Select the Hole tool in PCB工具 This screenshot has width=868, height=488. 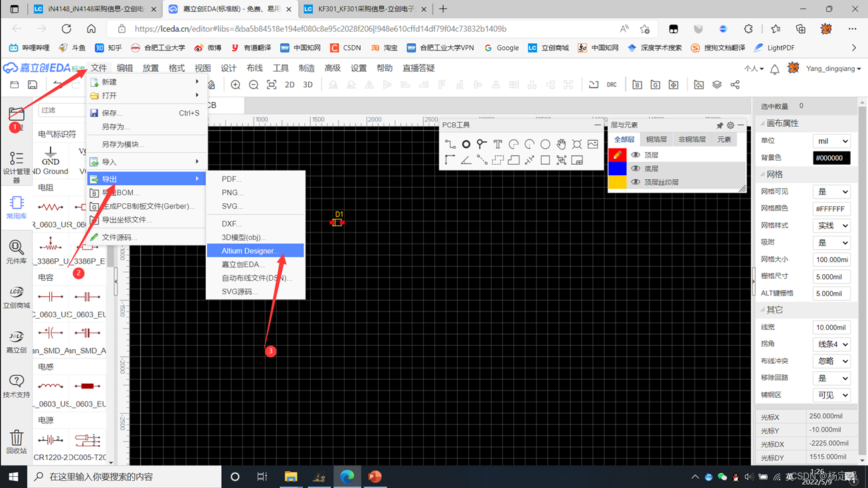577,144
